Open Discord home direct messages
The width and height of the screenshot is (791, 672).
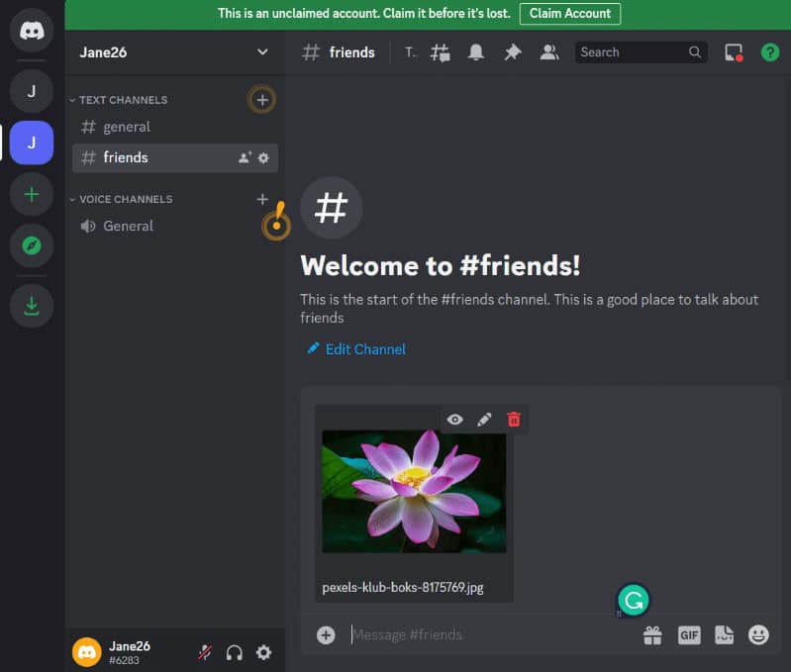pos(32,31)
